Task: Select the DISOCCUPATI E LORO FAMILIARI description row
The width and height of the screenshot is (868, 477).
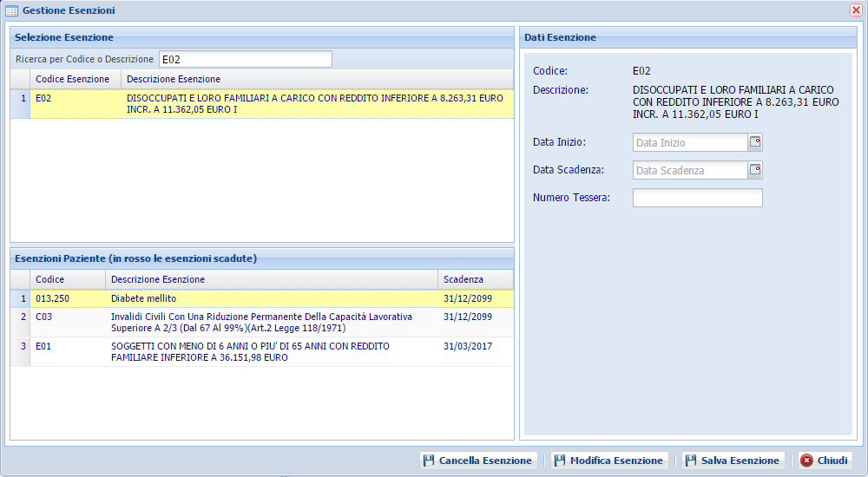Action: click(x=317, y=103)
